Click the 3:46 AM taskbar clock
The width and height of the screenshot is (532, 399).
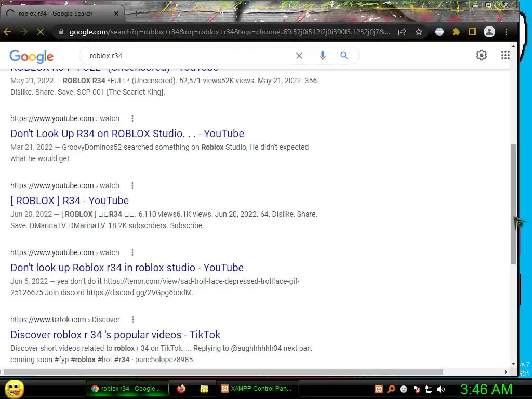tap(486, 389)
